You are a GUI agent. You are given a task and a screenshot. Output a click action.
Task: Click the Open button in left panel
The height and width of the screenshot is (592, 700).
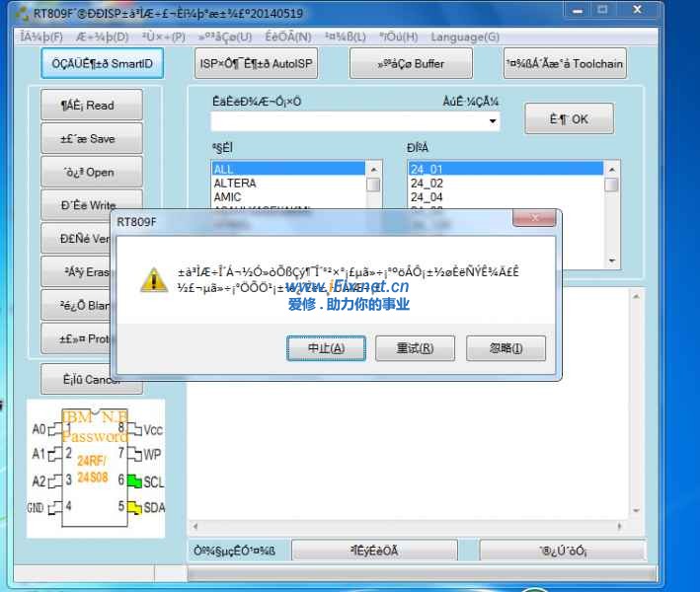[x=92, y=173]
